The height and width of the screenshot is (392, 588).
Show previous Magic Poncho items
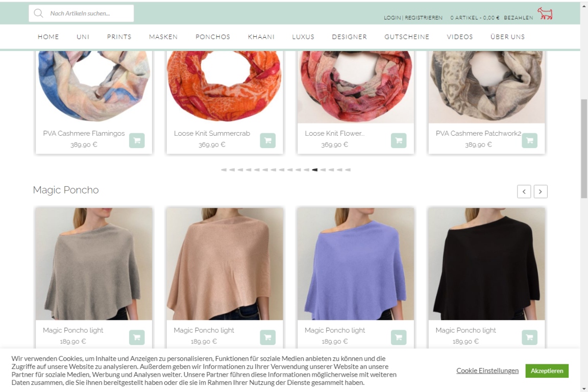(x=524, y=191)
